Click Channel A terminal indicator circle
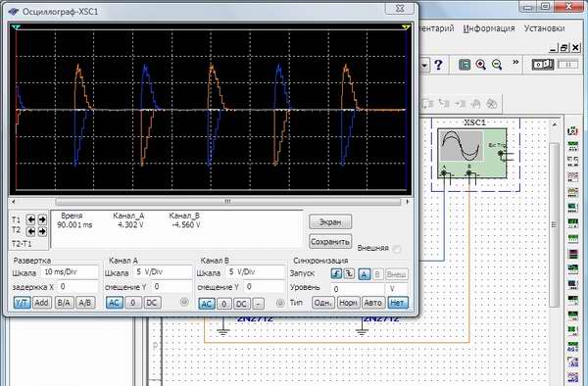 [184, 302]
